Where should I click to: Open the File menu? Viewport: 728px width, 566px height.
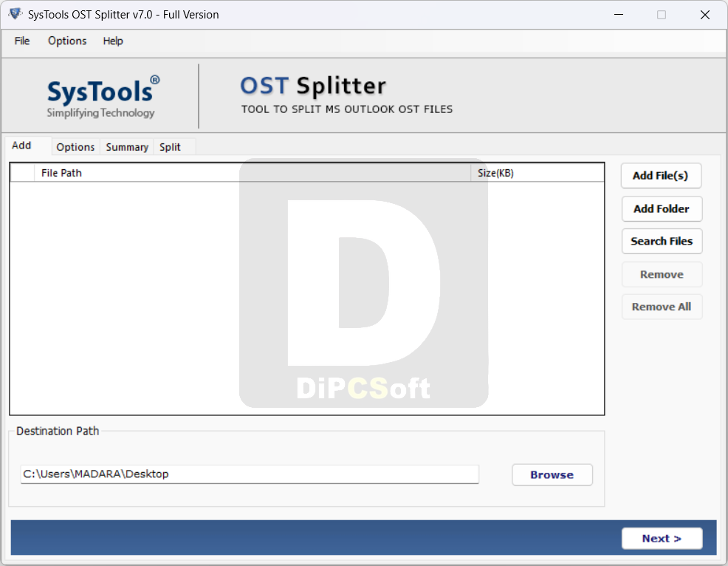click(x=22, y=41)
